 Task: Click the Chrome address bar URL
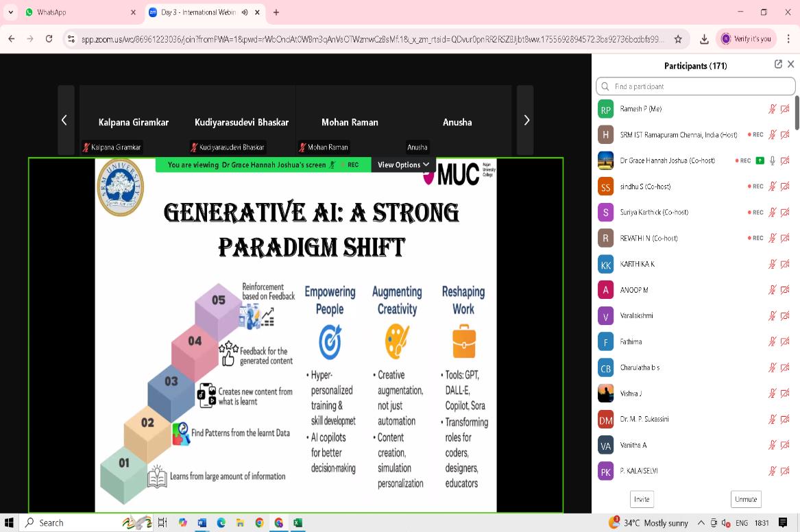pyautogui.click(x=373, y=39)
